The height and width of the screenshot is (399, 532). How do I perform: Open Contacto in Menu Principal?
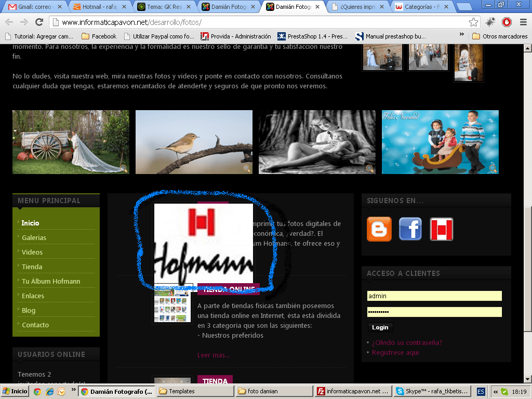[35, 325]
